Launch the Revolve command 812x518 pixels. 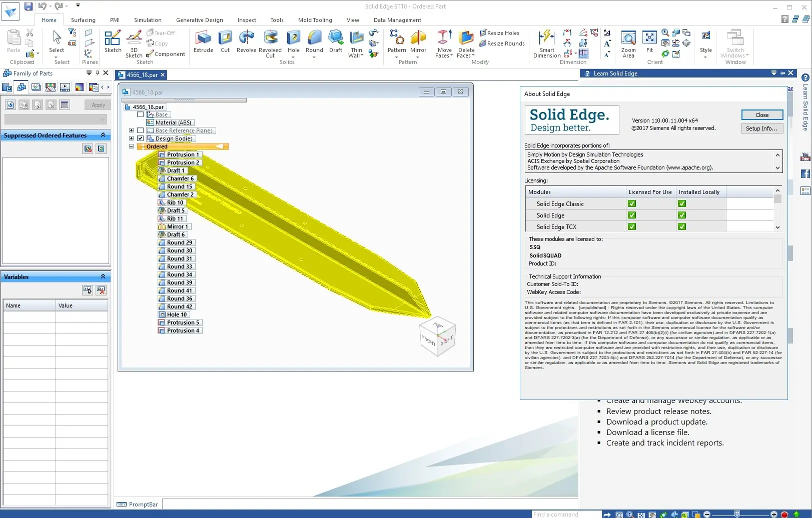pyautogui.click(x=246, y=41)
